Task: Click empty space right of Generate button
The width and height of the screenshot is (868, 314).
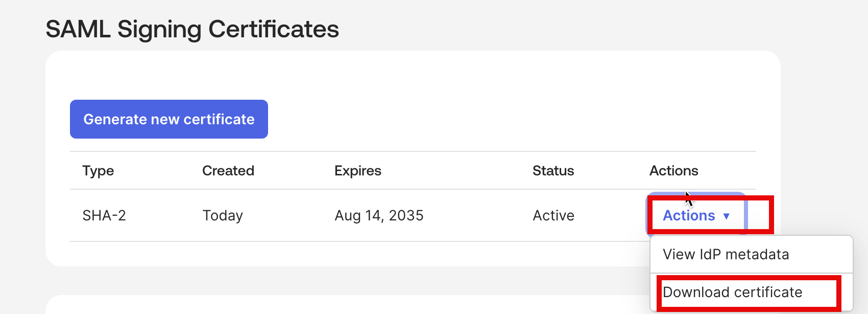Action: pos(511,119)
